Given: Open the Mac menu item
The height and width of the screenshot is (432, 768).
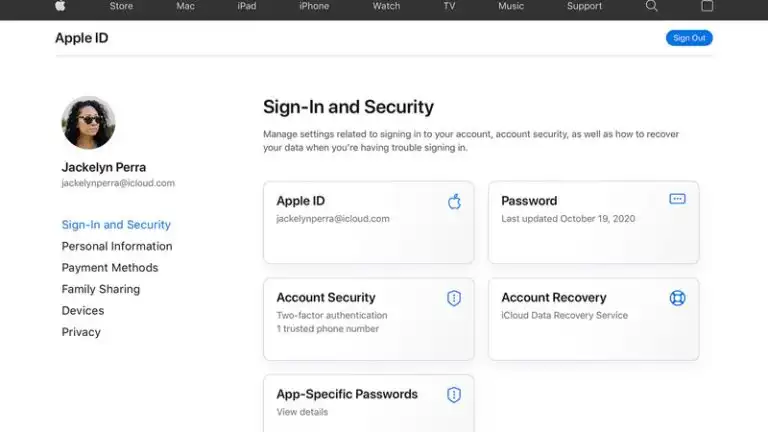Looking at the screenshot, I should (185, 6).
